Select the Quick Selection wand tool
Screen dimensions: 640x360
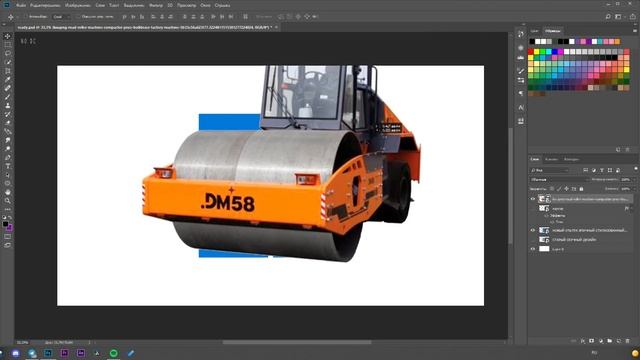pos(7,62)
